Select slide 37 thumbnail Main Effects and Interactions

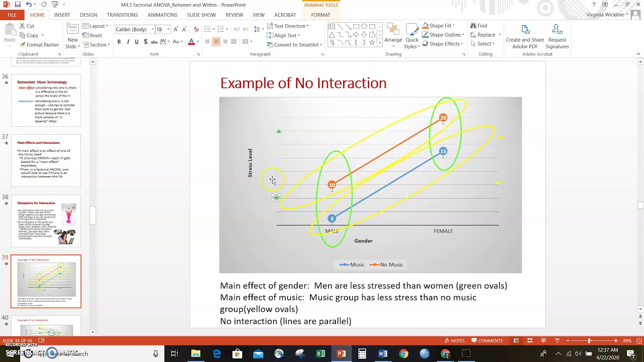[x=46, y=160]
